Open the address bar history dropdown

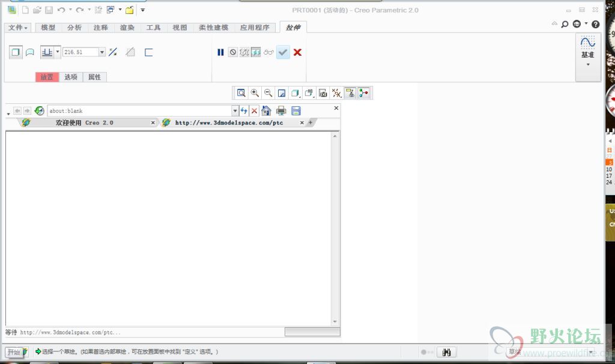pyautogui.click(x=235, y=111)
